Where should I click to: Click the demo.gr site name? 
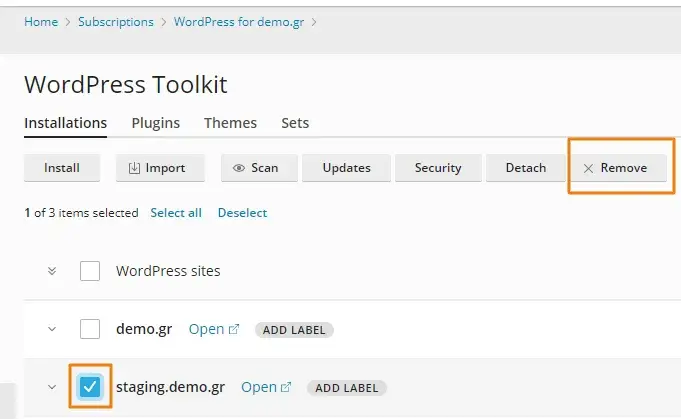[144, 329]
